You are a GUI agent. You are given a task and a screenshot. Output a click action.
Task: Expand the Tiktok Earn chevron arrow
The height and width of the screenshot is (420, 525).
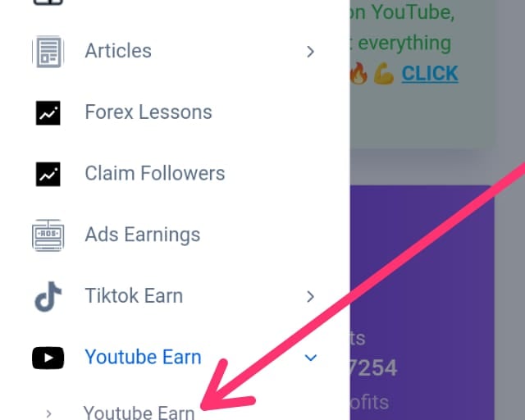tap(310, 296)
